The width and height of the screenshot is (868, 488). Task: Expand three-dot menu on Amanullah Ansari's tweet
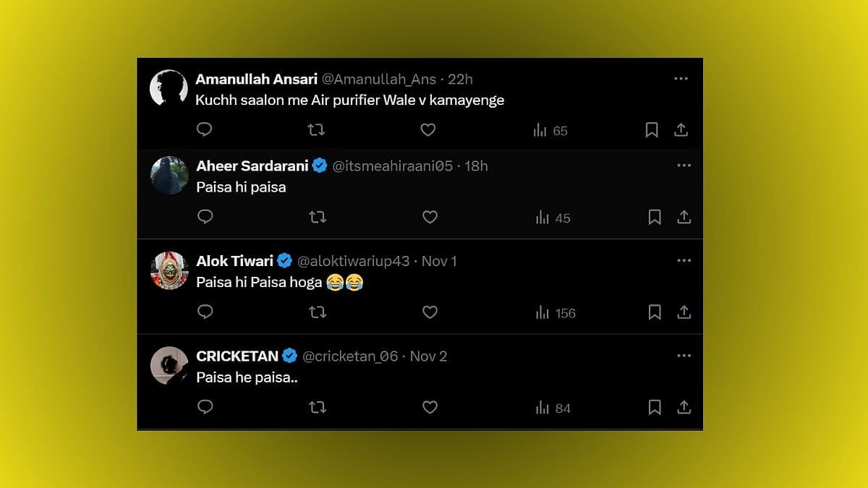pos(681,79)
